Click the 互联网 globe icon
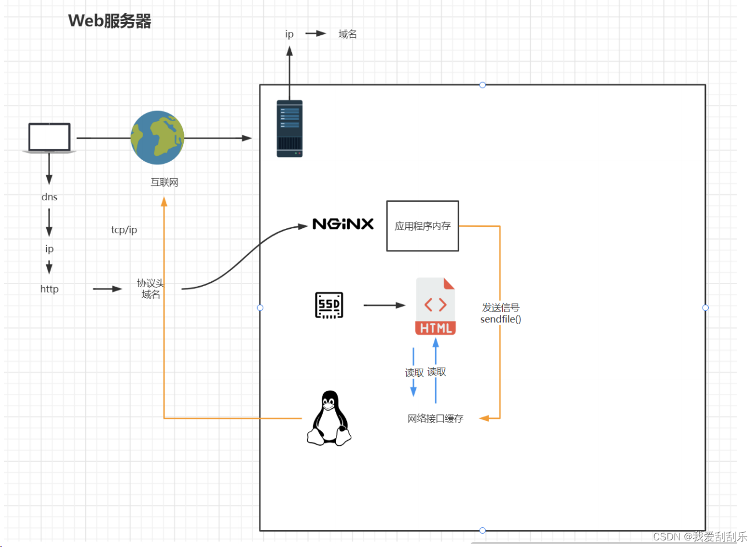This screenshot has width=756, height=547. (157, 138)
